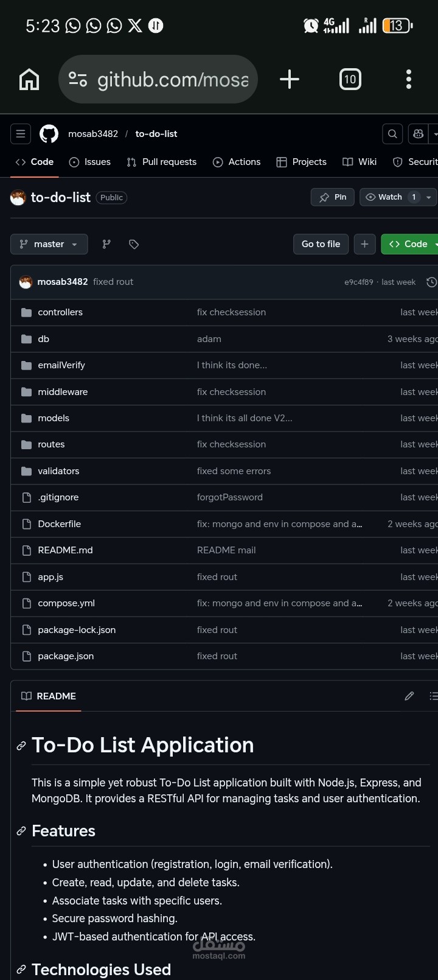Open the Wiki tab
This screenshot has height=980, width=438.
point(360,162)
